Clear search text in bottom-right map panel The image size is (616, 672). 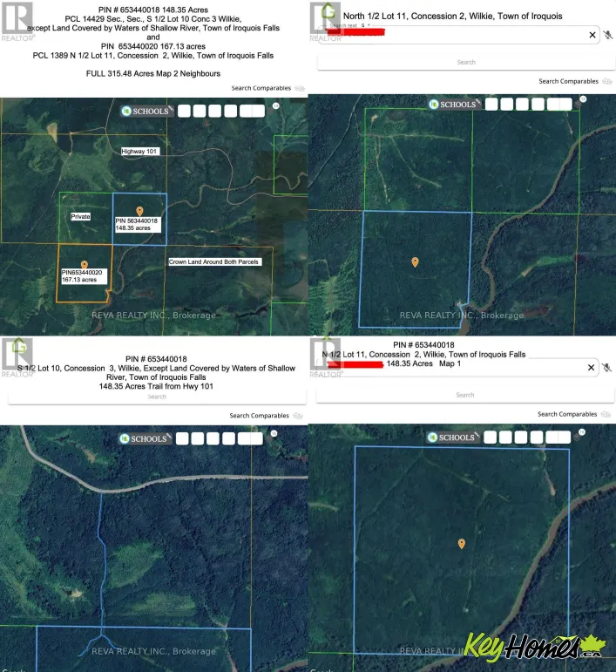[x=591, y=368]
